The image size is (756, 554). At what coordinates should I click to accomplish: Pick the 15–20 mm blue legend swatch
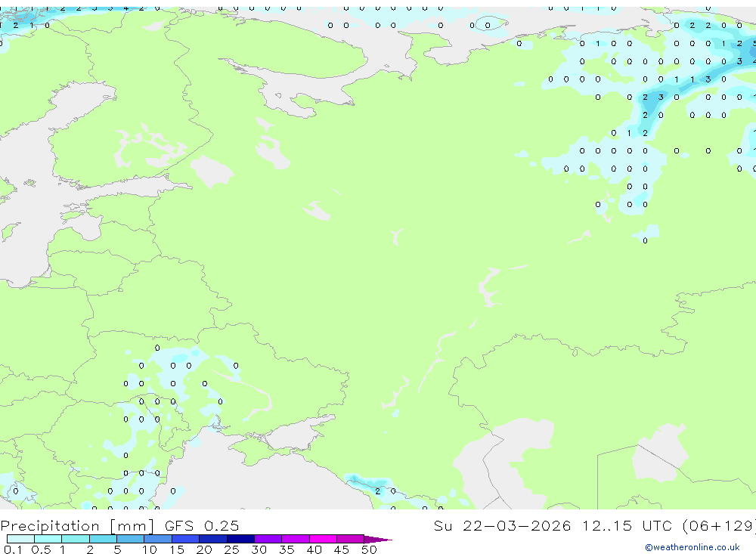[186, 539]
